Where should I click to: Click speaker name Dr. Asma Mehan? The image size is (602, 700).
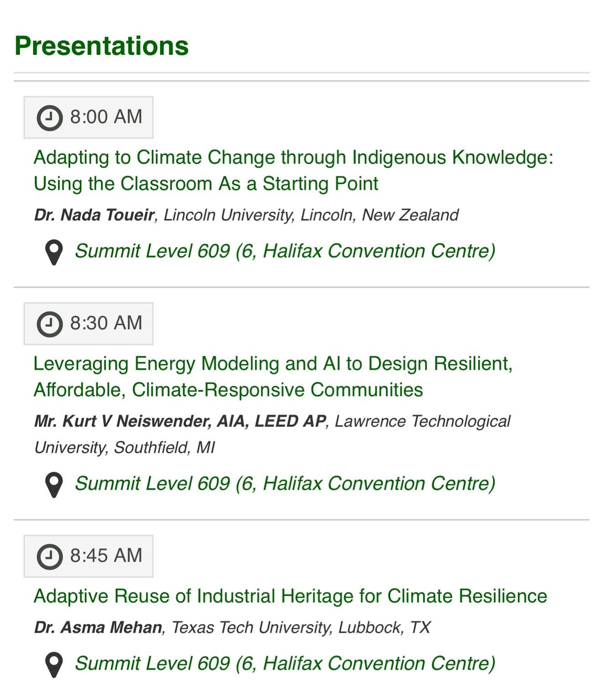point(98,627)
